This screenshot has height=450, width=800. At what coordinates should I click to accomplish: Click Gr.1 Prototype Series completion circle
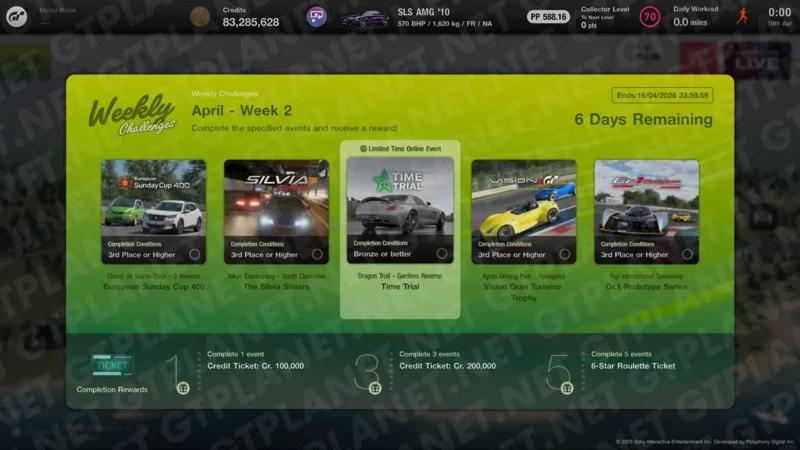(x=687, y=254)
